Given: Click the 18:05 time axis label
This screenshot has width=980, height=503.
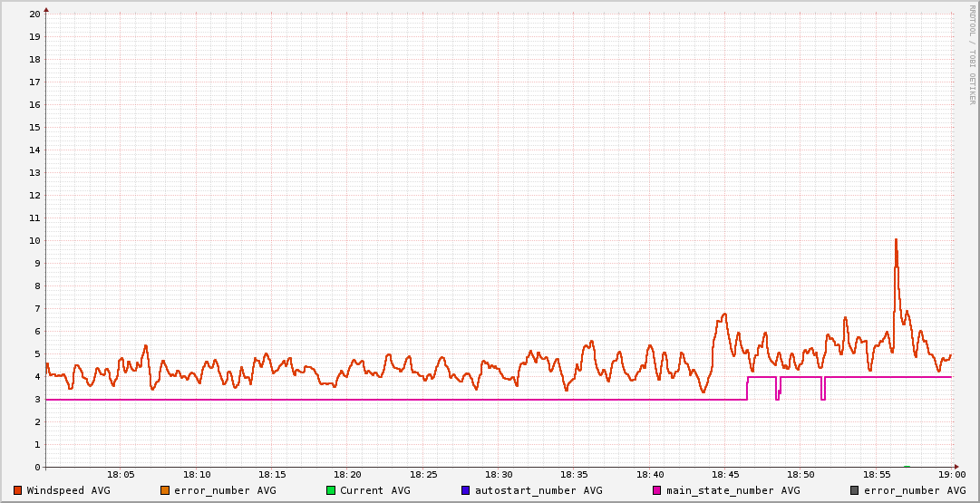Looking at the screenshot, I should tap(121, 475).
